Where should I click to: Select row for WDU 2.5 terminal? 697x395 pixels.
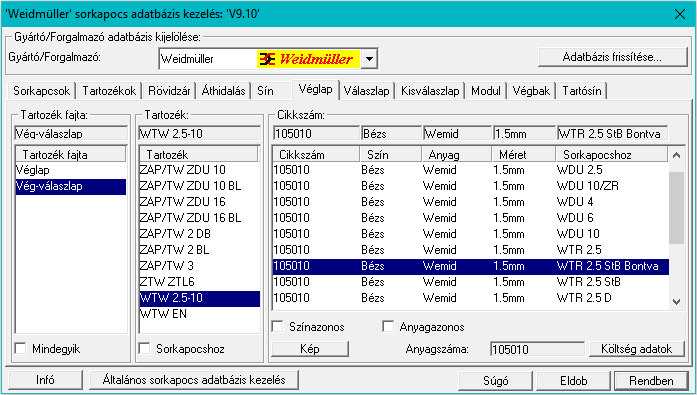pyautogui.click(x=471, y=170)
